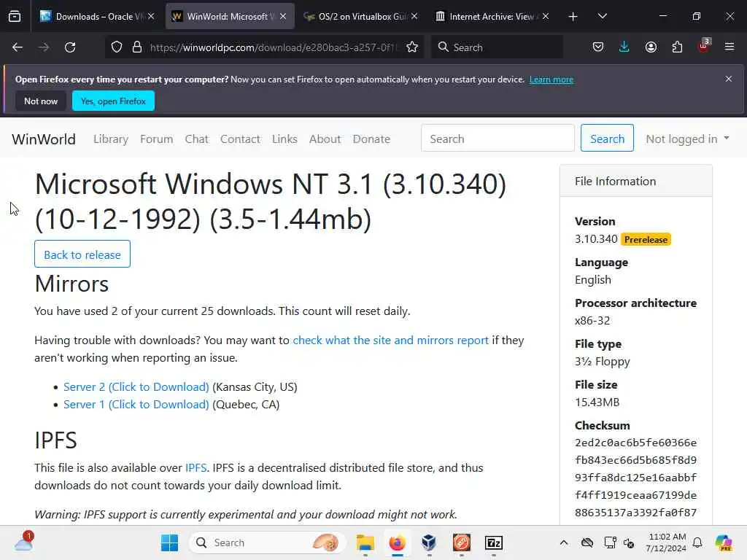This screenshot has width=747, height=560.
Task: Close the Downloads – Oracle VM tab
Action: 151,16
